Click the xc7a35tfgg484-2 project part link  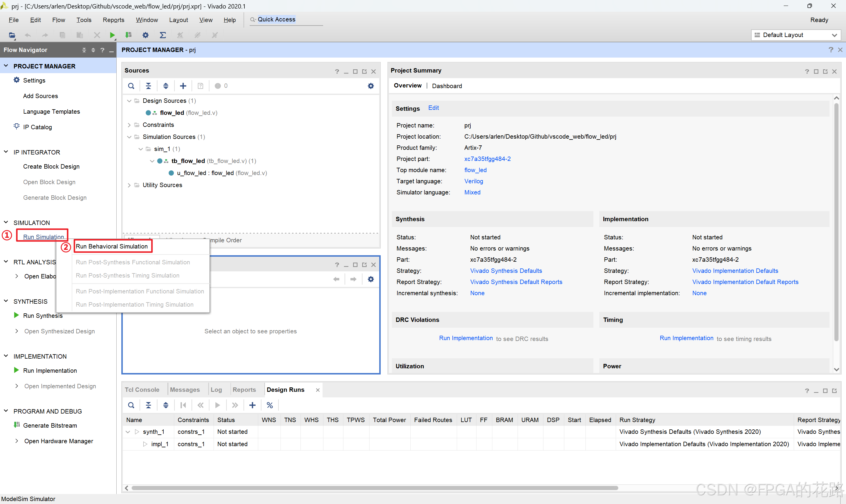(487, 159)
